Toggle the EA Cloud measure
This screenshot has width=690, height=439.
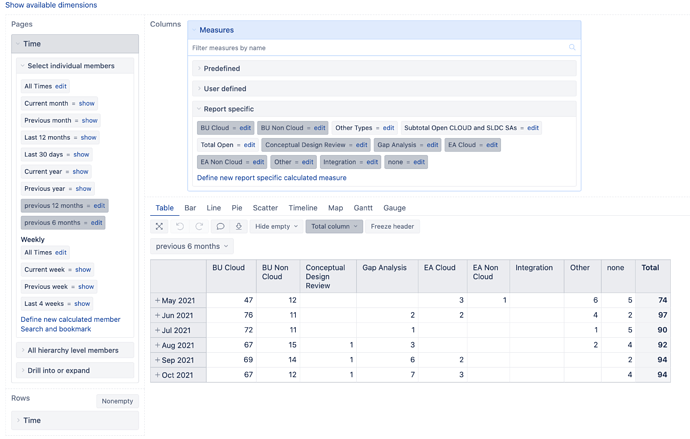coord(462,145)
